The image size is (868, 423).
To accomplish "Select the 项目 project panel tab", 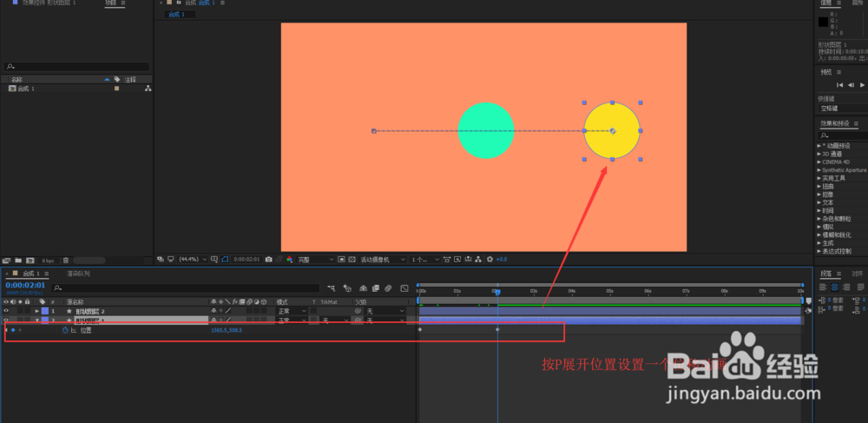I will 111,3.
